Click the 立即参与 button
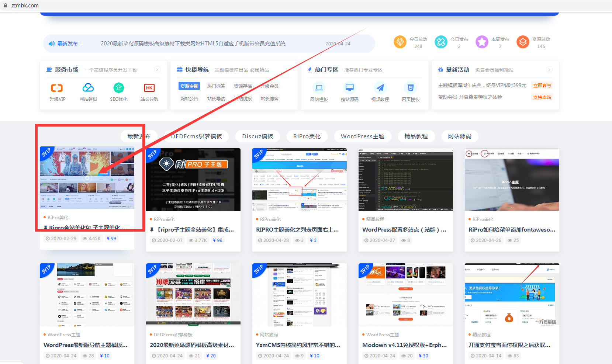The width and height of the screenshot is (612, 364). click(x=542, y=85)
